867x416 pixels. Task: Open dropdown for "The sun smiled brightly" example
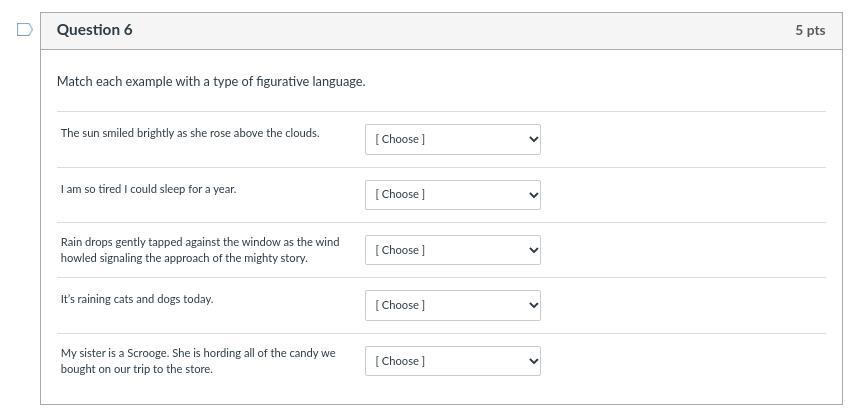point(452,139)
